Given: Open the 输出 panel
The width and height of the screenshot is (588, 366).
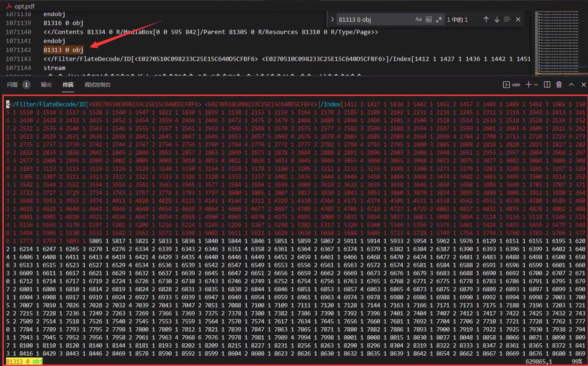Looking at the screenshot, I should (x=46, y=85).
